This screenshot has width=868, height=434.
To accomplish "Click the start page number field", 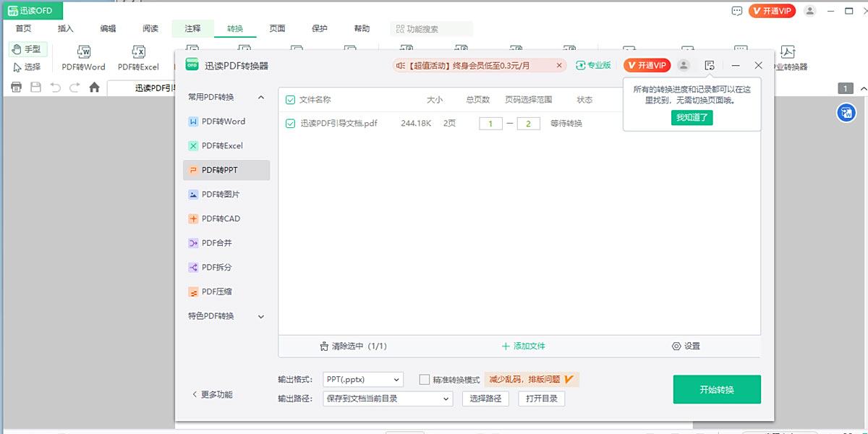I will [490, 124].
